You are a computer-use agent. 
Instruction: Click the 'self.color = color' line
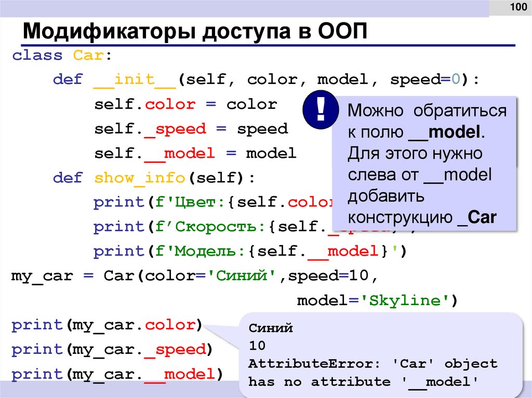[x=186, y=104]
